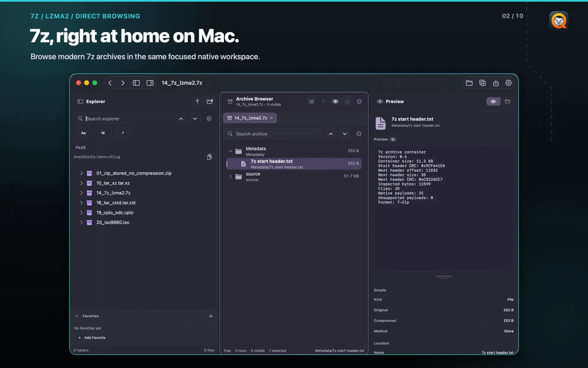Toggle whole-word W search option
The width and height of the screenshot is (588, 368).
coord(103,133)
